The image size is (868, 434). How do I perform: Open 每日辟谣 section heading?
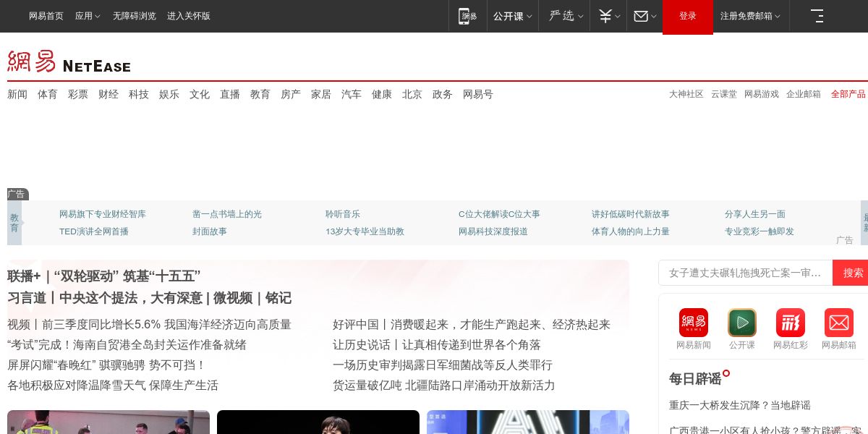coord(695,378)
